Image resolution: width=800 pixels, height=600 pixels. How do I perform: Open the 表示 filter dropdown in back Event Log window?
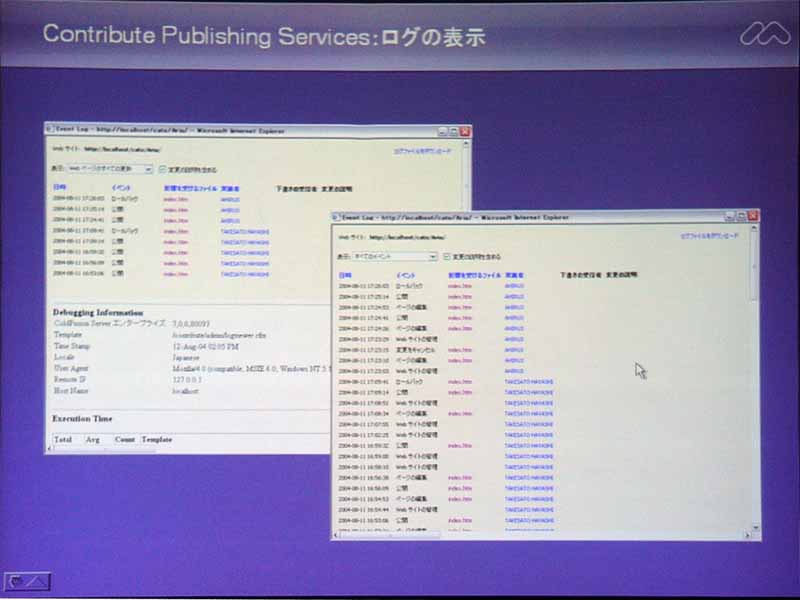109,169
